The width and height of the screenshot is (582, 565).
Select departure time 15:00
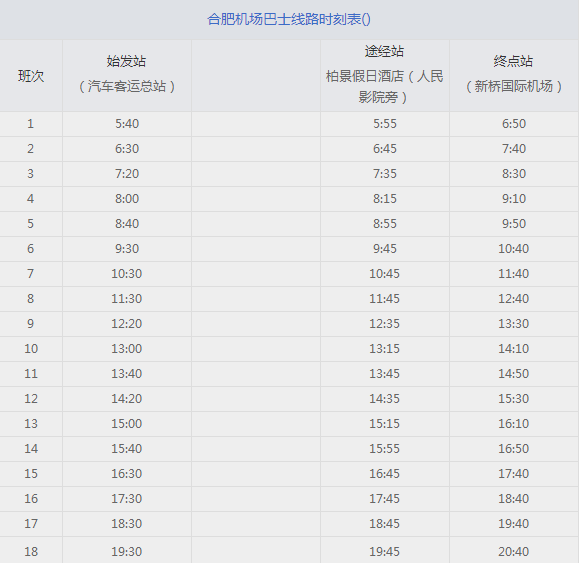coord(127,424)
